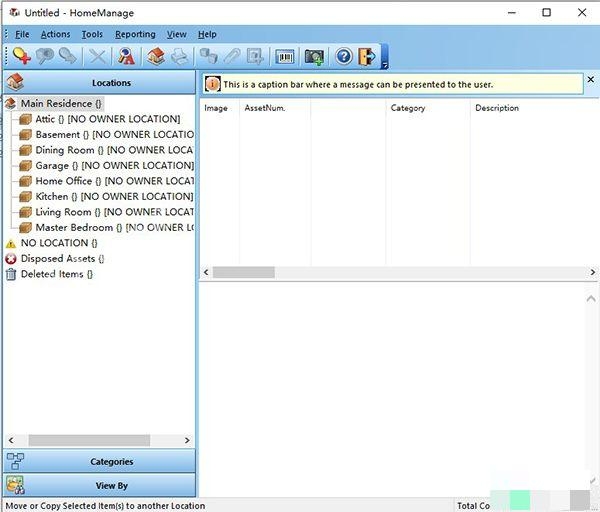Click the NO LOCATION warning triangle icon

point(11,243)
